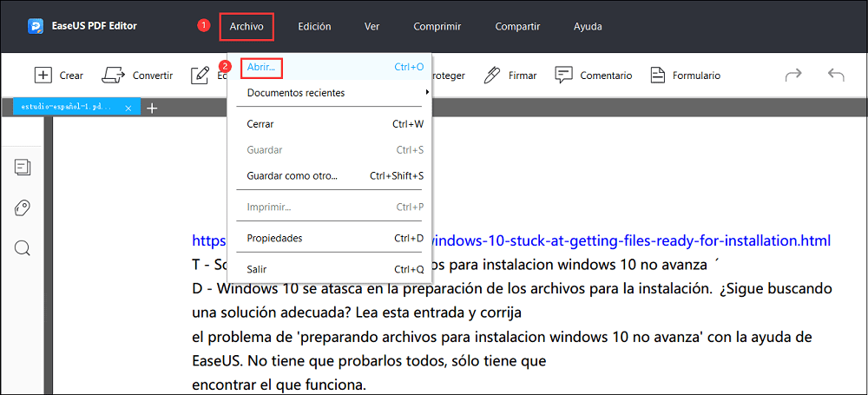Select the Firmar pen icon

tap(491, 76)
